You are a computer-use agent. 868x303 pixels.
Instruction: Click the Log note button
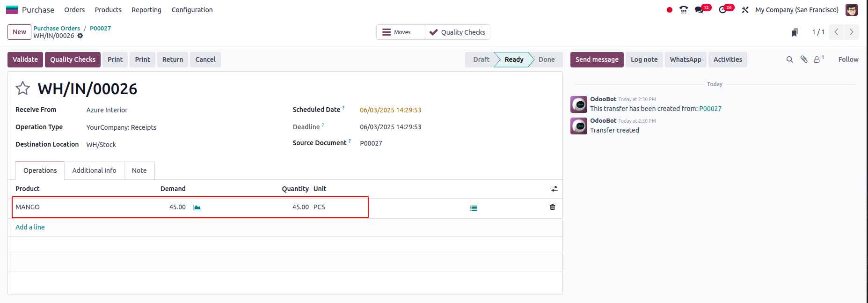[644, 59]
